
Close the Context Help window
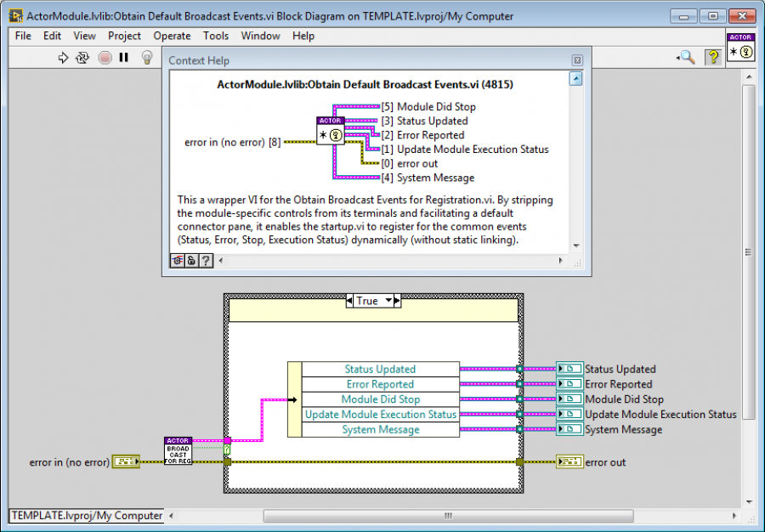click(577, 60)
